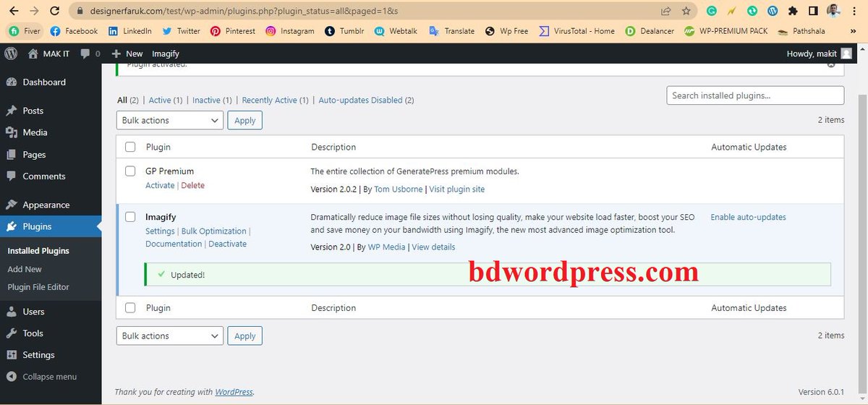Click the WordPress logo in admin bar
The image size is (868, 405).
pyautogui.click(x=11, y=54)
